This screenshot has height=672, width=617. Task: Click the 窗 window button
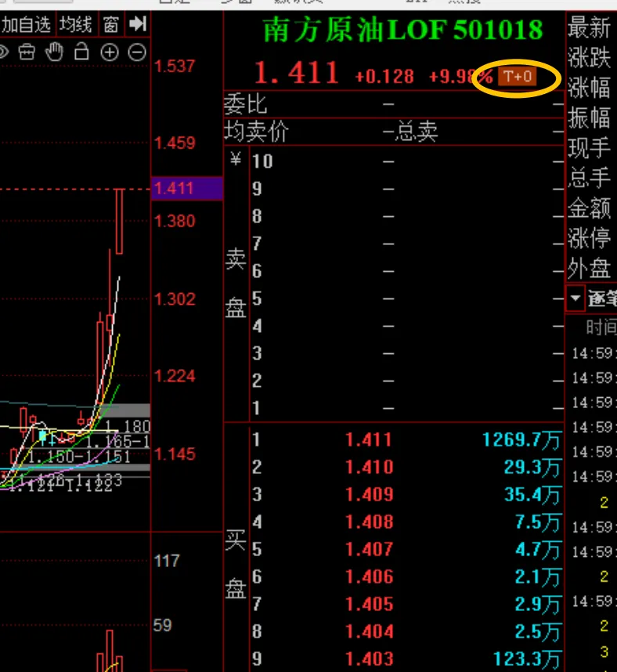pos(111,24)
